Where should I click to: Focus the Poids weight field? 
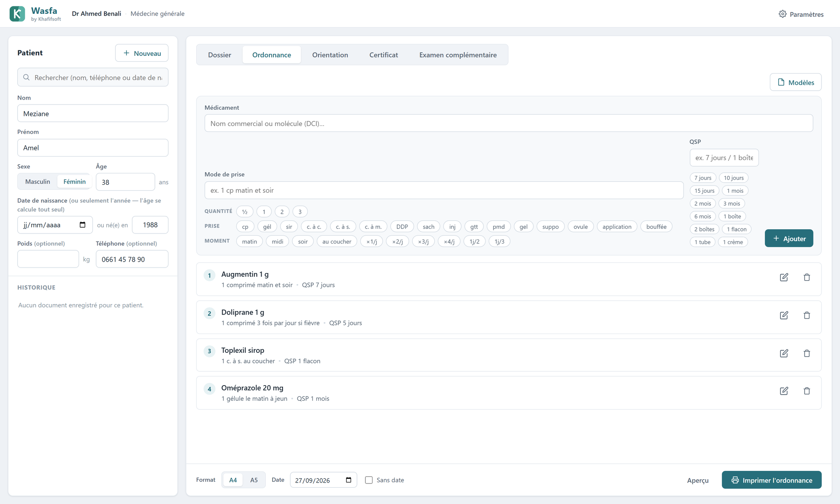coord(48,259)
